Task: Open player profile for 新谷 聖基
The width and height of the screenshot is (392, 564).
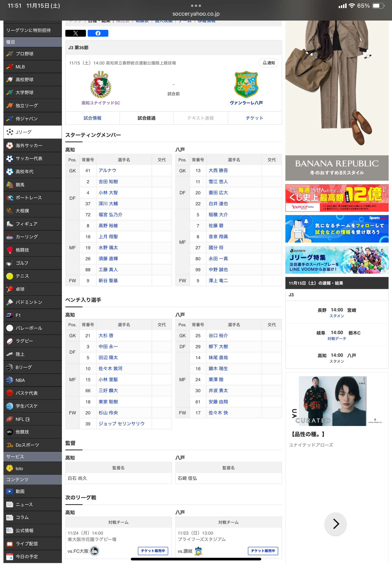Action: click(108, 280)
